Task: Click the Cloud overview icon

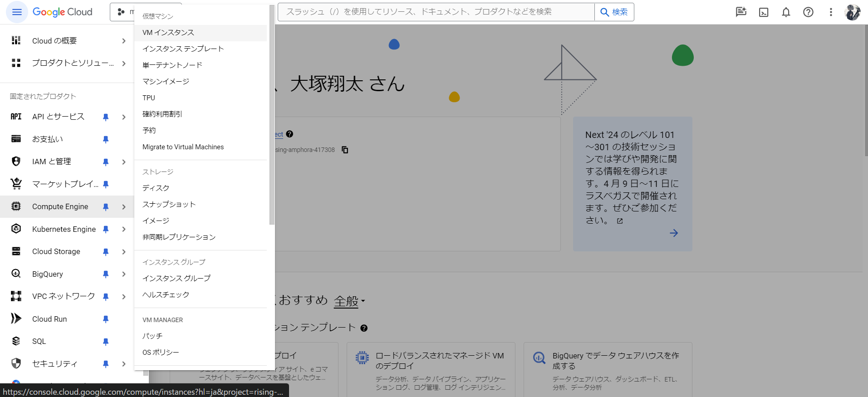Action: tap(16, 40)
